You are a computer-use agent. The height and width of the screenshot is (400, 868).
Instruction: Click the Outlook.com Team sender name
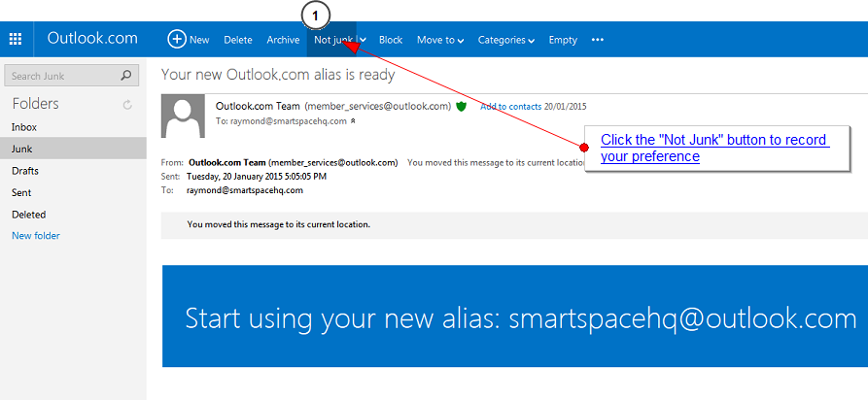pyautogui.click(x=258, y=106)
